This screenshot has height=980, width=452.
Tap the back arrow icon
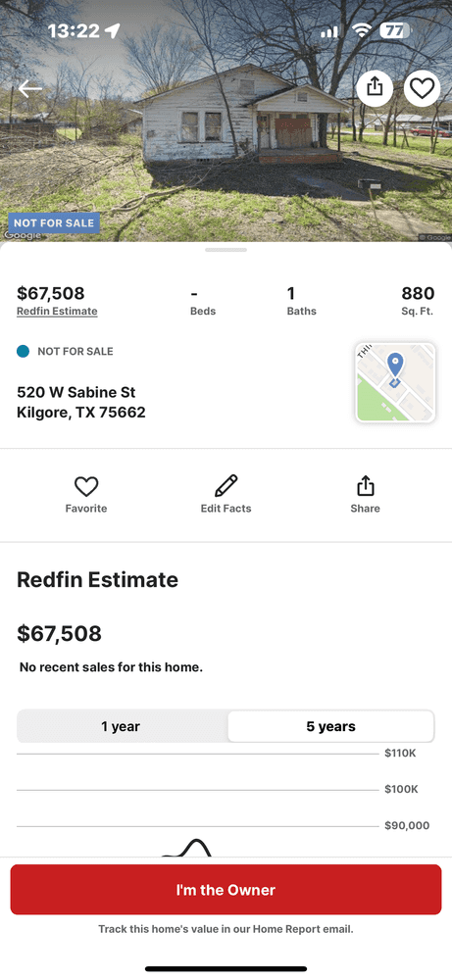[30, 89]
